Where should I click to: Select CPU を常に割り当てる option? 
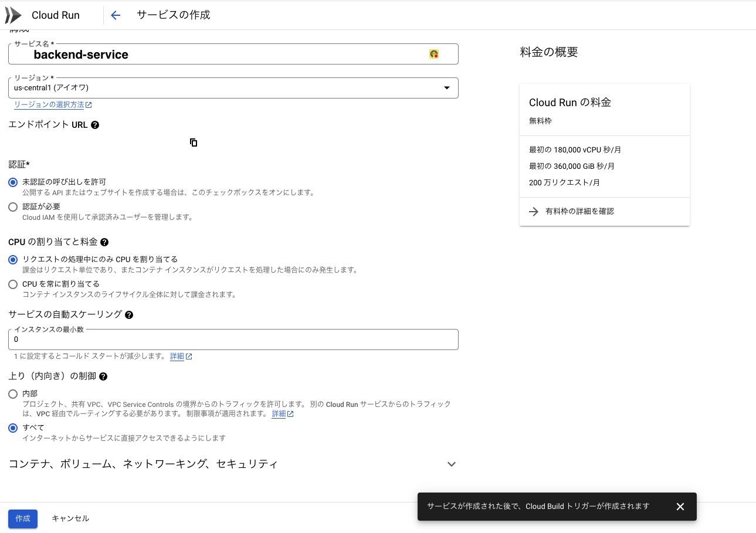click(x=12, y=284)
